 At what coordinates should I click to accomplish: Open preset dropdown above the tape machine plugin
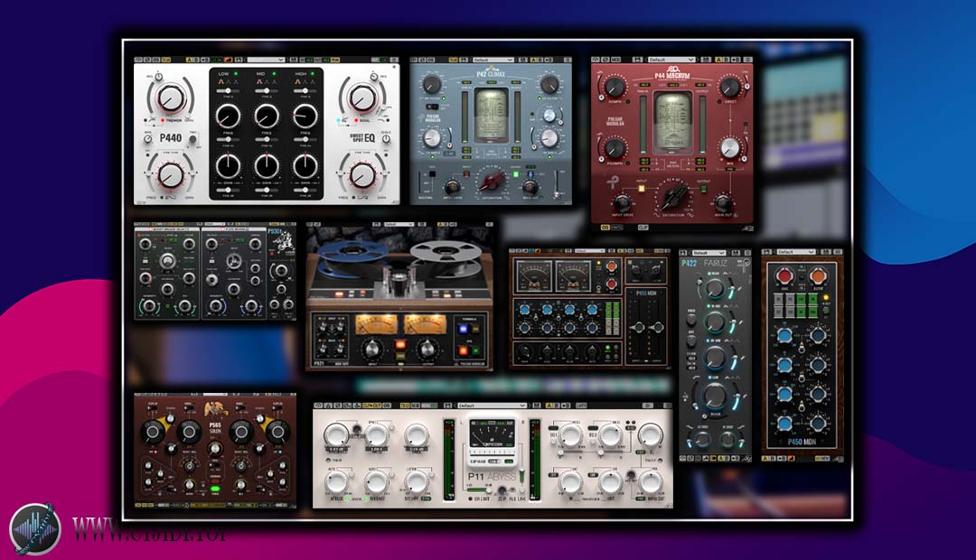(399, 225)
